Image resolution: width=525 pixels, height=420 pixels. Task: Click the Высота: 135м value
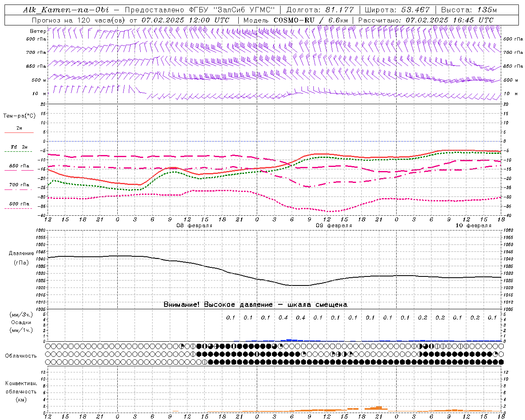tap(469, 10)
